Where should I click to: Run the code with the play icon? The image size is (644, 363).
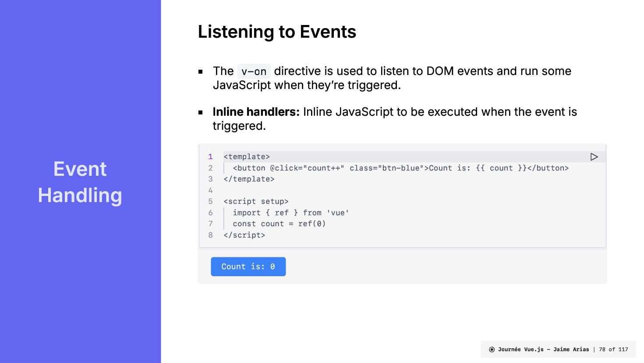click(x=594, y=157)
